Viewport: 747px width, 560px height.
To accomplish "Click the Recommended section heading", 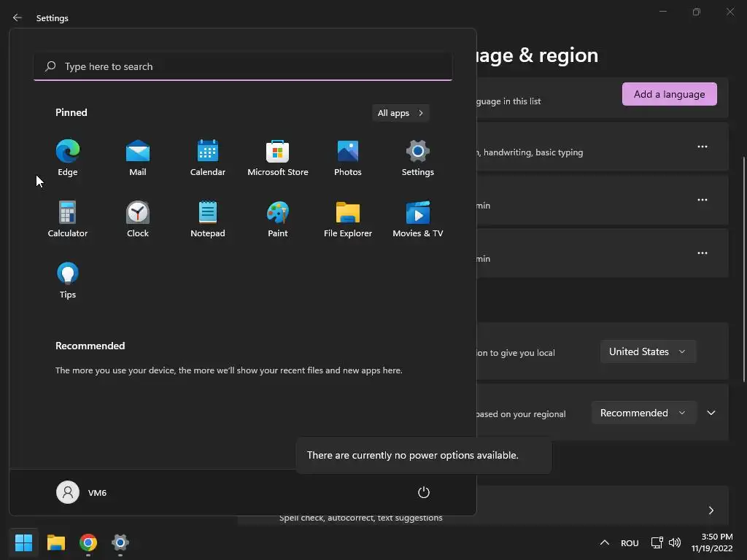I will coord(90,346).
